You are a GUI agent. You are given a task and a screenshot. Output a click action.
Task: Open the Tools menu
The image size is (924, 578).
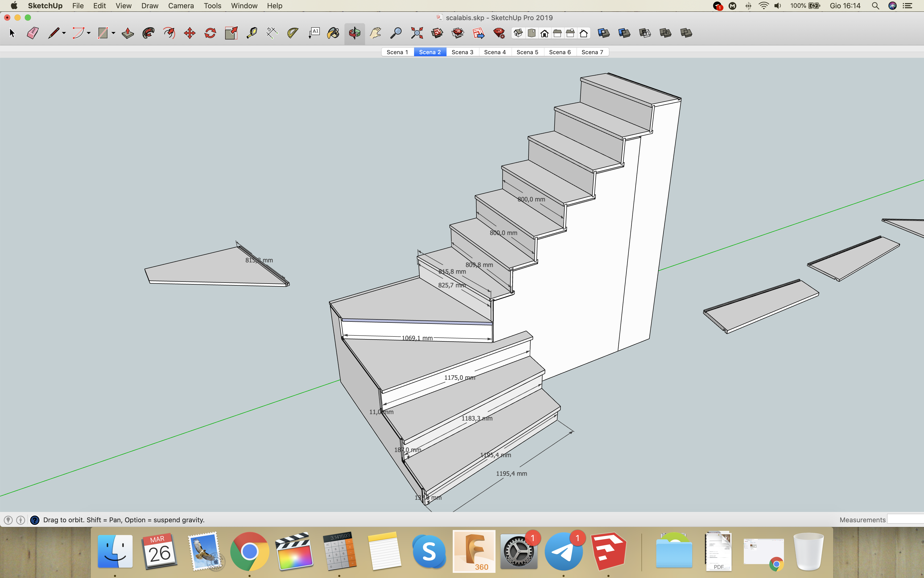pos(212,6)
